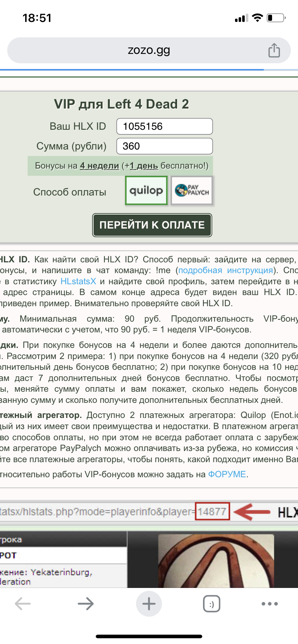This screenshot has width=298, height=644.
Task: Open the tab switcher icon
Action: [212, 604]
